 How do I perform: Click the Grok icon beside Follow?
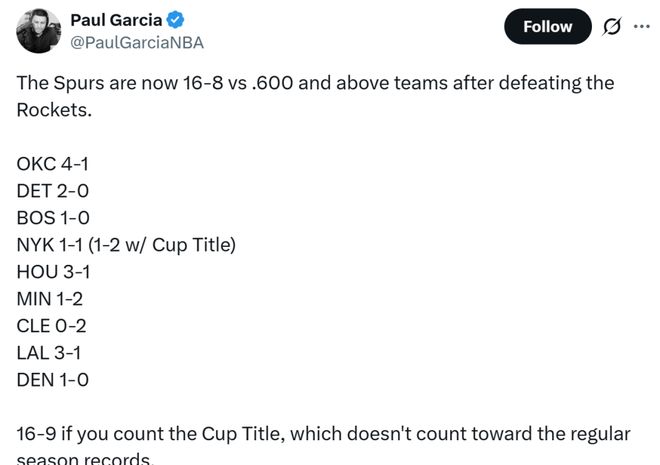(x=609, y=27)
